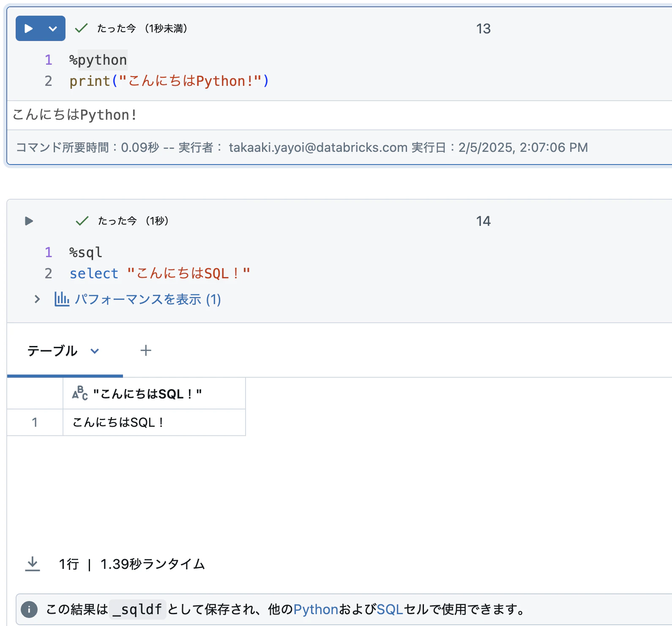The width and height of the screenshot is (672, 626).
Task: Click cell number 14 label
Action: coord(484,221)
